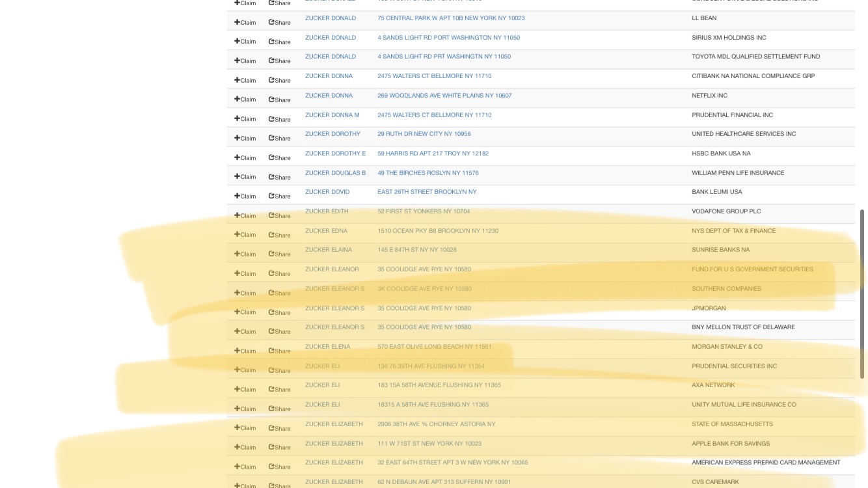The width and height of the screenshot is (868, 488).
Task: Share the Sirius XM Holdings row
Action: coord(280,42)
